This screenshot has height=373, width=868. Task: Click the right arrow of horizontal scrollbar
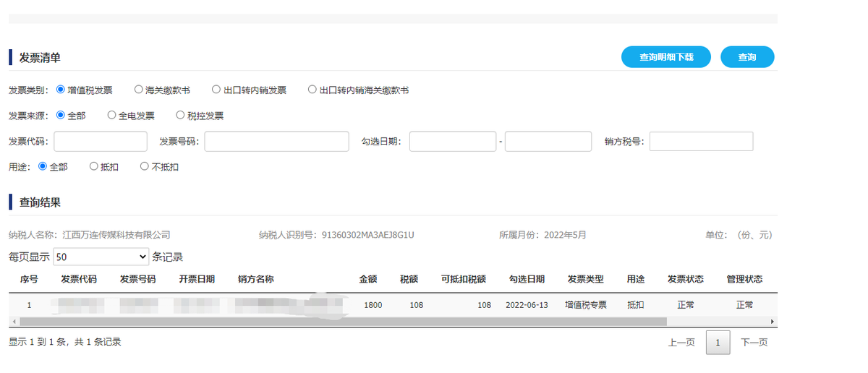pos(773,321)
